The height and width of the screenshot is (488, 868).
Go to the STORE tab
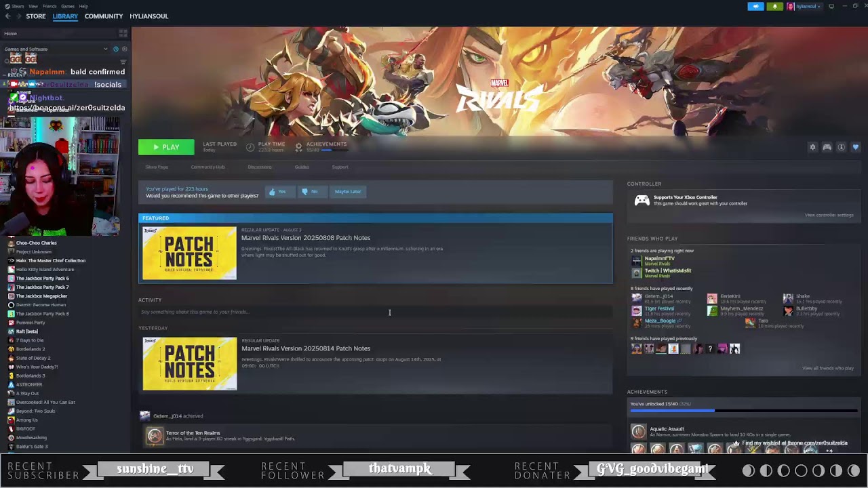point(36,16)
